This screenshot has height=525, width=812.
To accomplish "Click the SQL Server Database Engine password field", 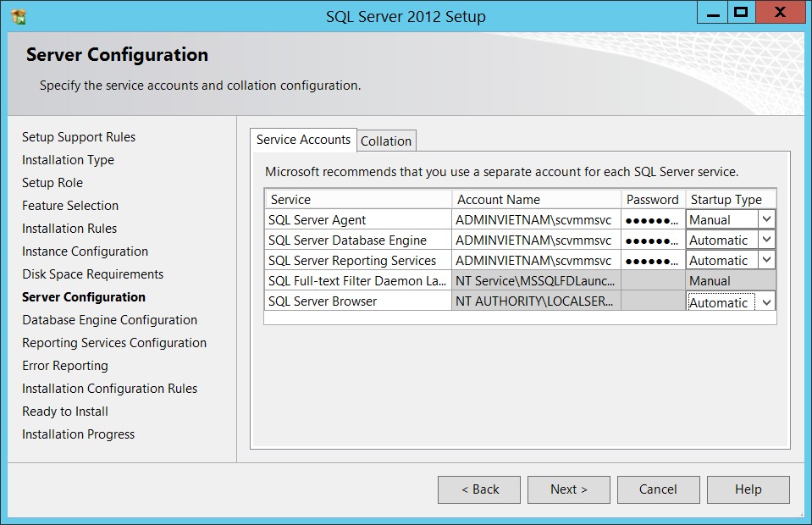I will coord(653,240).
